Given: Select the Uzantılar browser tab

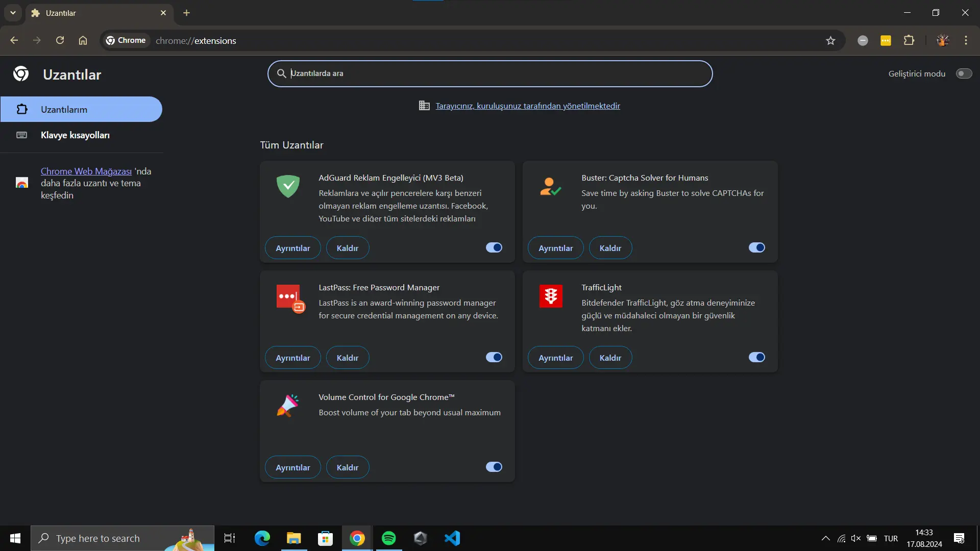Looking at the screenshot, I should [99, 13].
